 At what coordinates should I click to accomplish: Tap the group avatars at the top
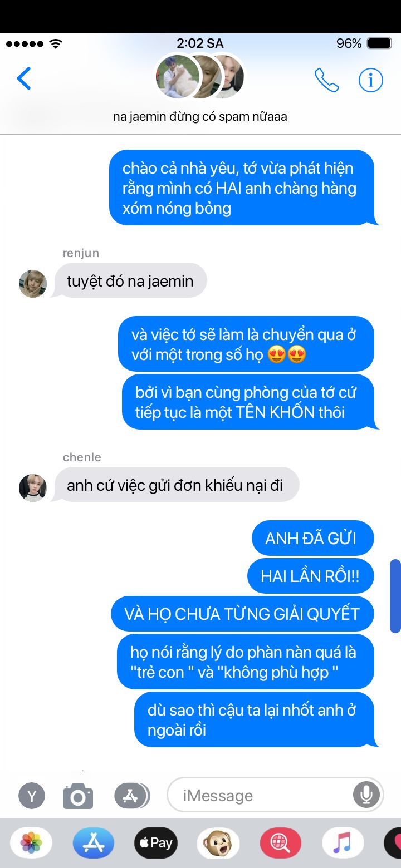pos(200,76)
